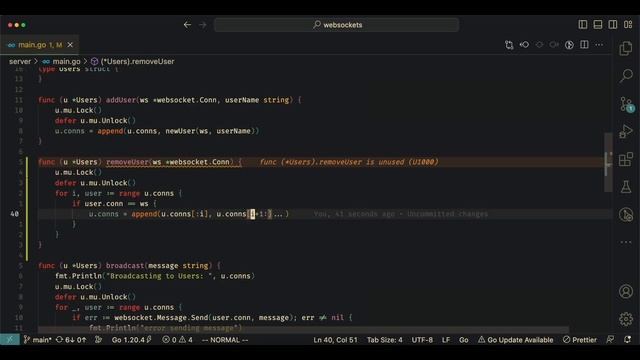Open the Testing flask view
Screen dimensions: 640x360
626,187
